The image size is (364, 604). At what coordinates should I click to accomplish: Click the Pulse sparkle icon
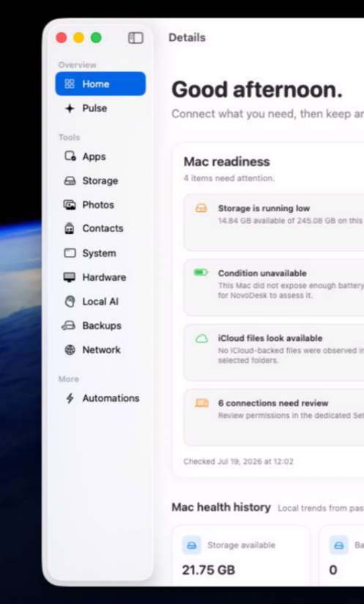pyautogui.click(x=70, y=108)
